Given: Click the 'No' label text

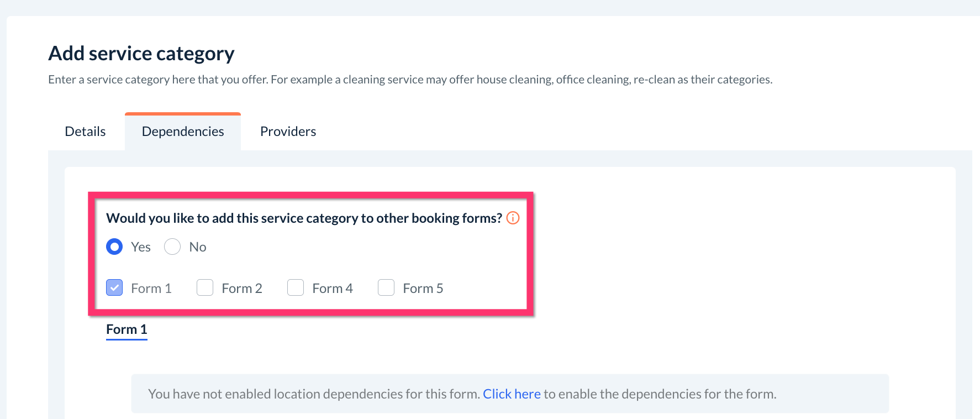Looking at the screenshot, I should [198, 247].
